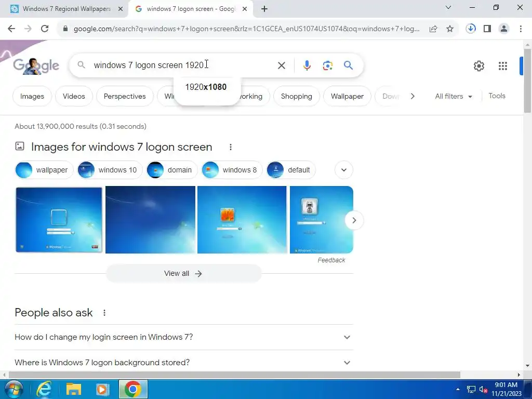
Task: Select the domain image chip
Action: tap(171, 170)
